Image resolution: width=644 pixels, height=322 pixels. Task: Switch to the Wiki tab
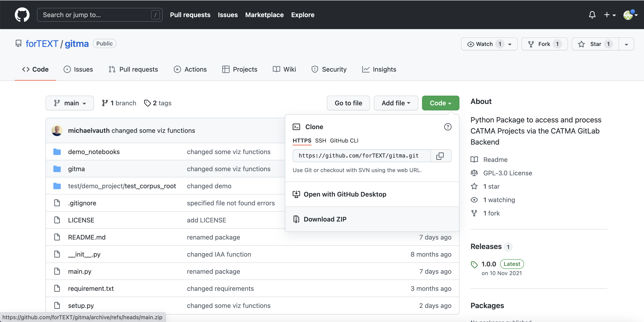(284, 69)
